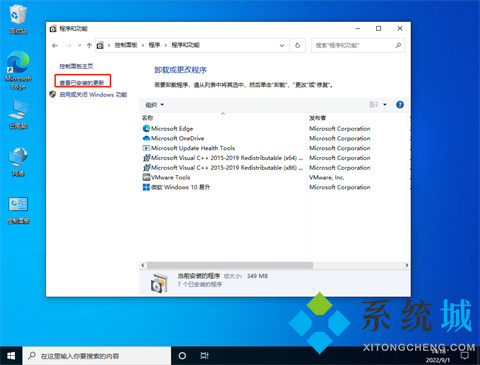Click the search programs and features box
The image size is (480, 365).
click(358, 45)
